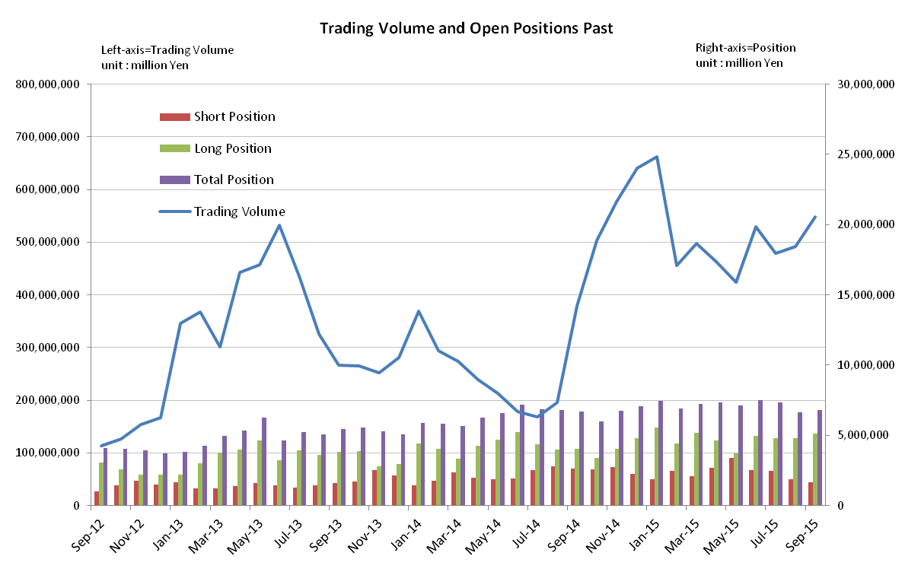The width and height of the screenshot is (905, 588).
Task: Select the green Long Position legend swatch
Action: pyautogui.click(x=174, y=149)
